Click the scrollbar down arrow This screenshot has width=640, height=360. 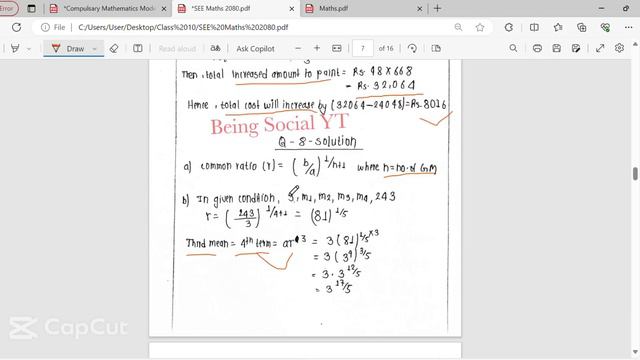tap(636, 352)
